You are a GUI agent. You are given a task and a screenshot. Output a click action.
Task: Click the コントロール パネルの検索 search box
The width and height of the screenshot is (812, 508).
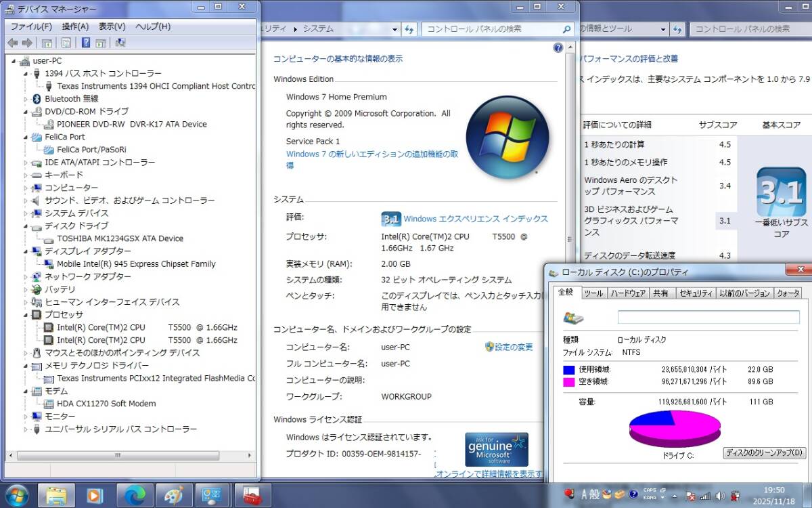[x=492, y=29]
